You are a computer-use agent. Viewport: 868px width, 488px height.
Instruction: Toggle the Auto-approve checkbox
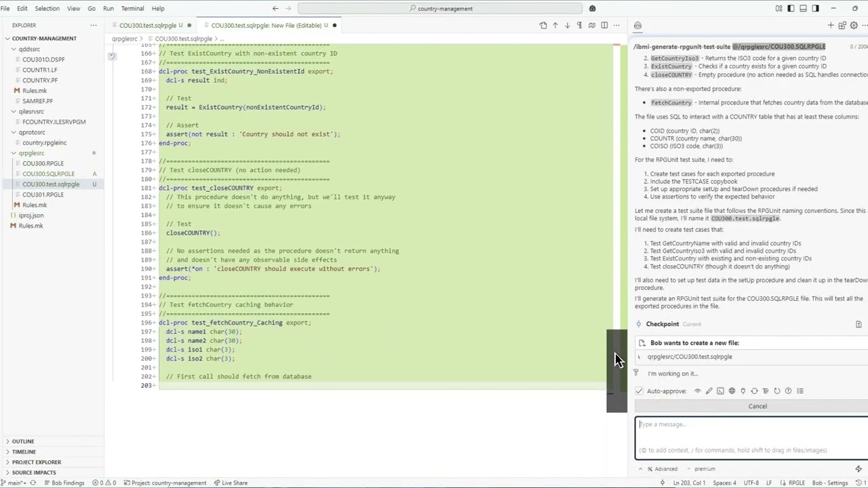point(639,391)
